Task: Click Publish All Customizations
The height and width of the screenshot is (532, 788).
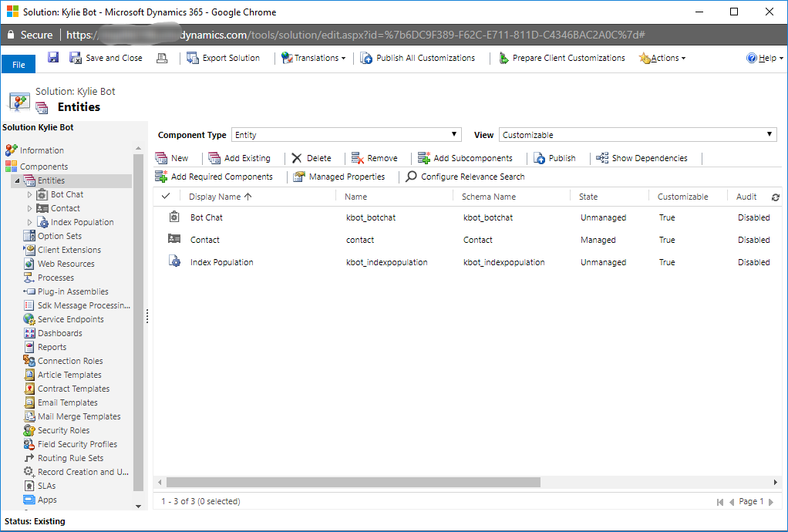Action: (418, 59)
